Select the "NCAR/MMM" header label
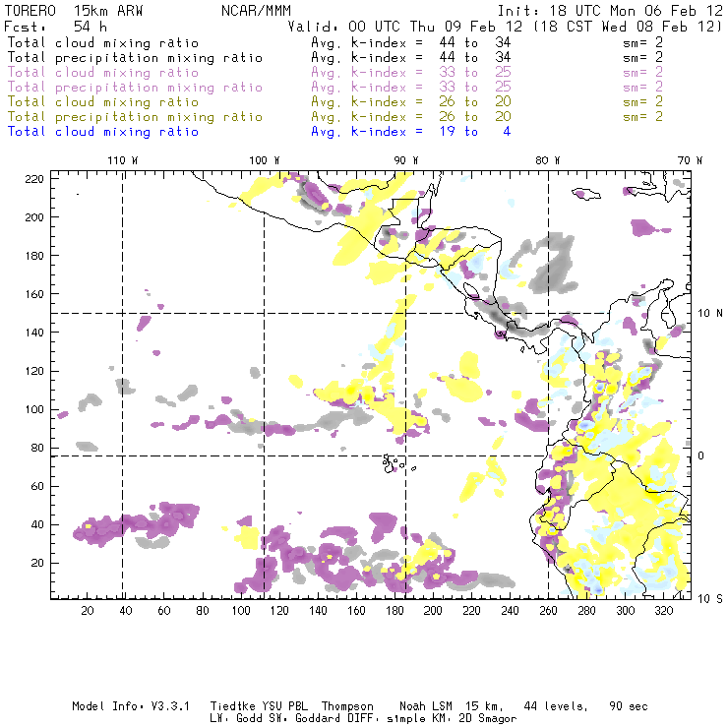 pos(256,11)
